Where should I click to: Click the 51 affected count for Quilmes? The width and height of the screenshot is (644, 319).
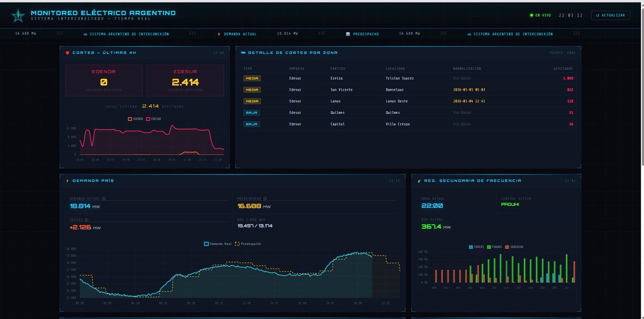(572, 113)
